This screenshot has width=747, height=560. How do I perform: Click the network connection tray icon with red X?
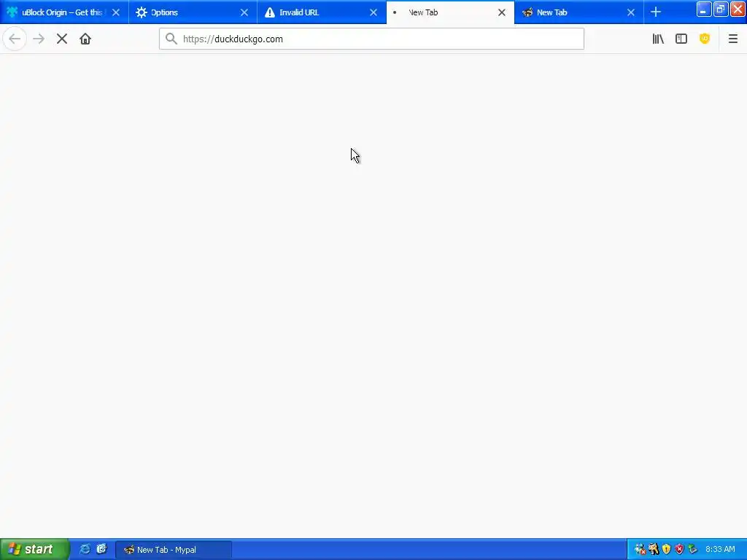coord(640,550)
